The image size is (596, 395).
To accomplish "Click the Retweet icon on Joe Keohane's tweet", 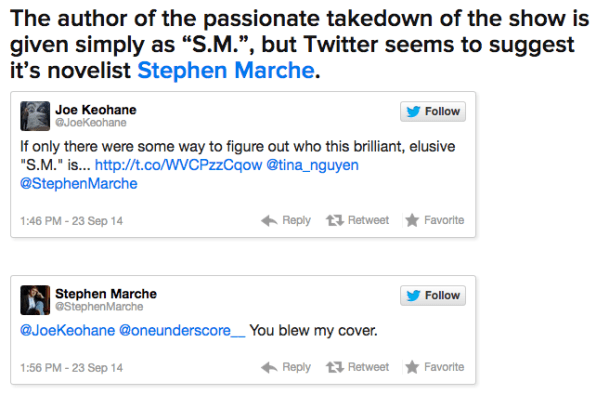I will tap(334, 221).
